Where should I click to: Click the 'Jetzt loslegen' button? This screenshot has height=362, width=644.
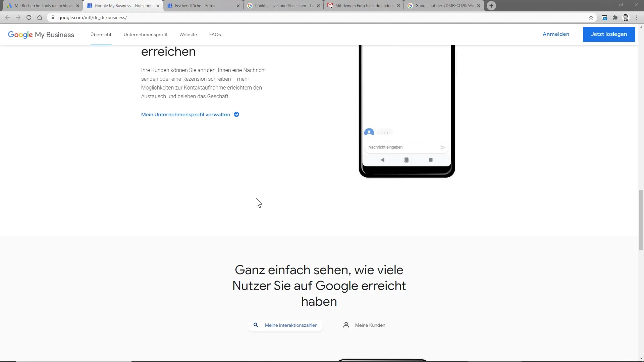pyautogui.click(x=609, y=34)
